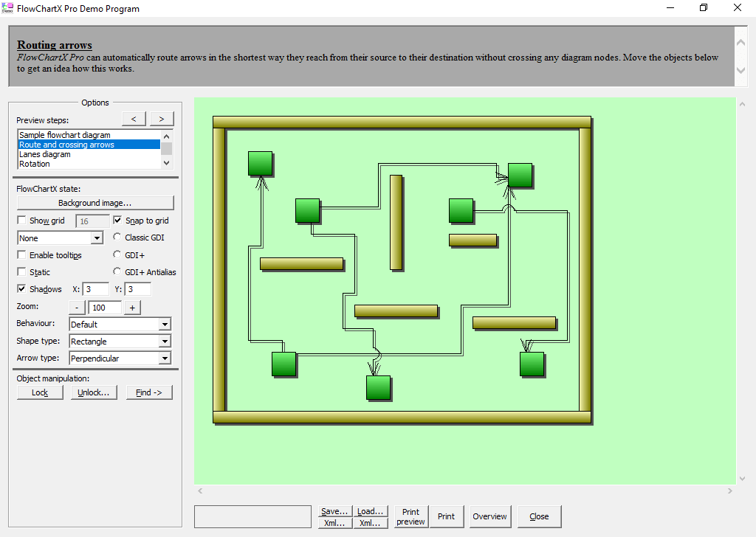Screen dimensions: 756x537
Task: Select the Classic GDI rendering mode
Action: click(x=117, y=237)
